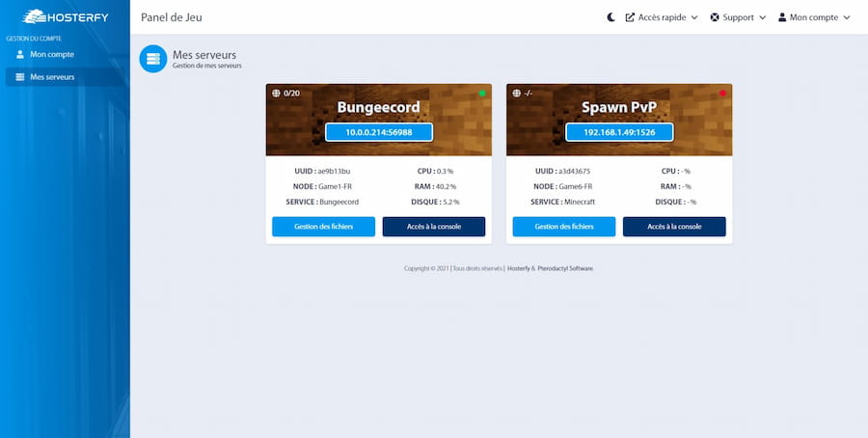The image size is (868, 438).
Task: Click the green status dot on Bungeecord
Action: [482, 94]
